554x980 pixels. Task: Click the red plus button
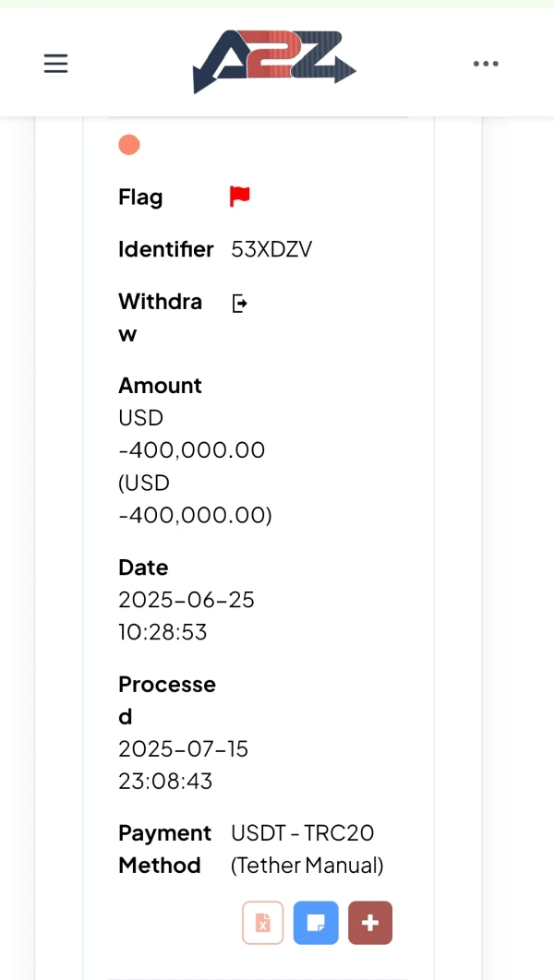370,923
